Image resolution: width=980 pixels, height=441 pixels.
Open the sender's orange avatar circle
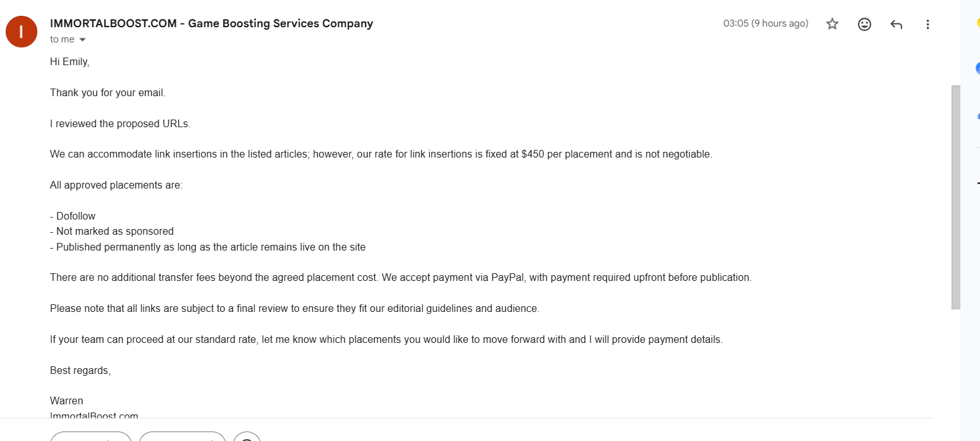[21, 32]
